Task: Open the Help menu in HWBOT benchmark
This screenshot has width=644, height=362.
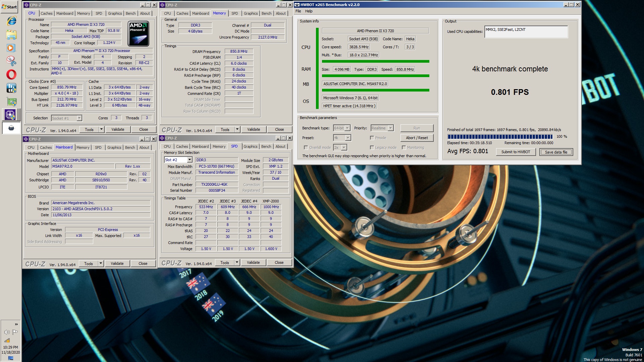Action: point(309,11)
